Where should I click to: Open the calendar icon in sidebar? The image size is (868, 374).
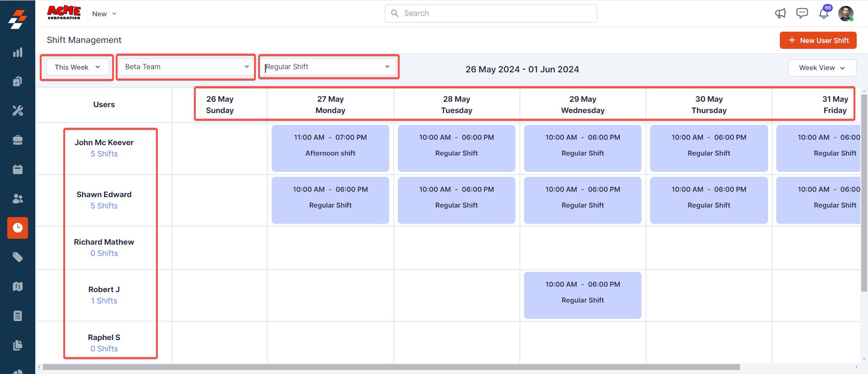point(18,170)
